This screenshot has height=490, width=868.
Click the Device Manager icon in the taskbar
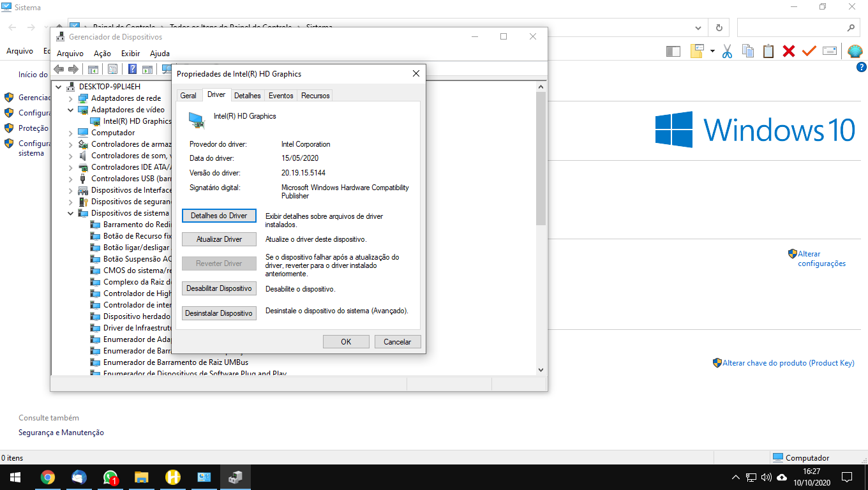[x=235, y=477]
